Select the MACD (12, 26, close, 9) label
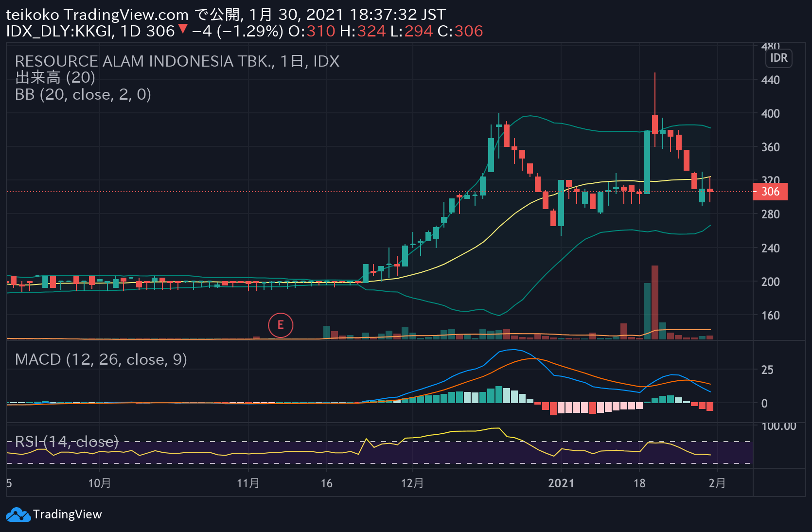This screenshot has height=532, width=812. [x=101, y=359]
